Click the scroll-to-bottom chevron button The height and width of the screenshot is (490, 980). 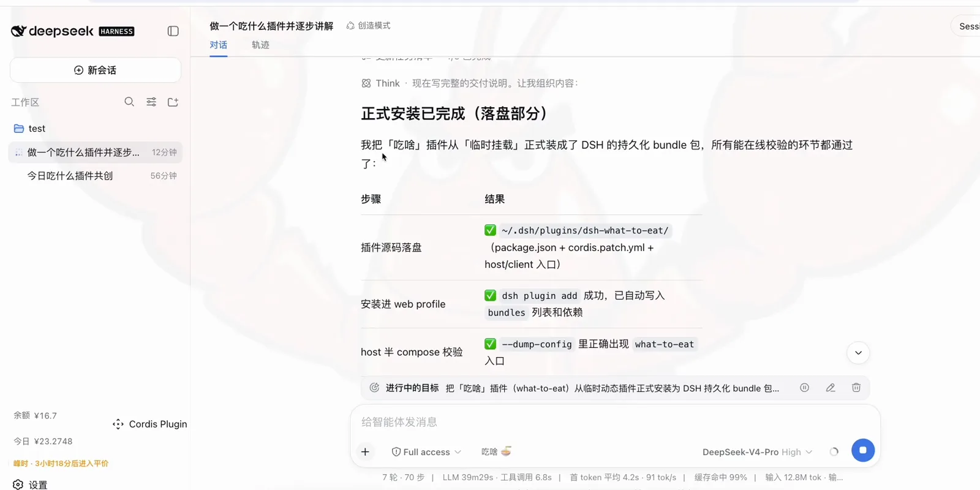tap(858, 353)
